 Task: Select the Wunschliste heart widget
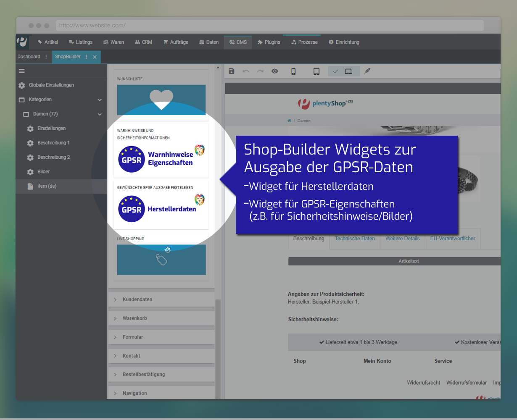161,100
